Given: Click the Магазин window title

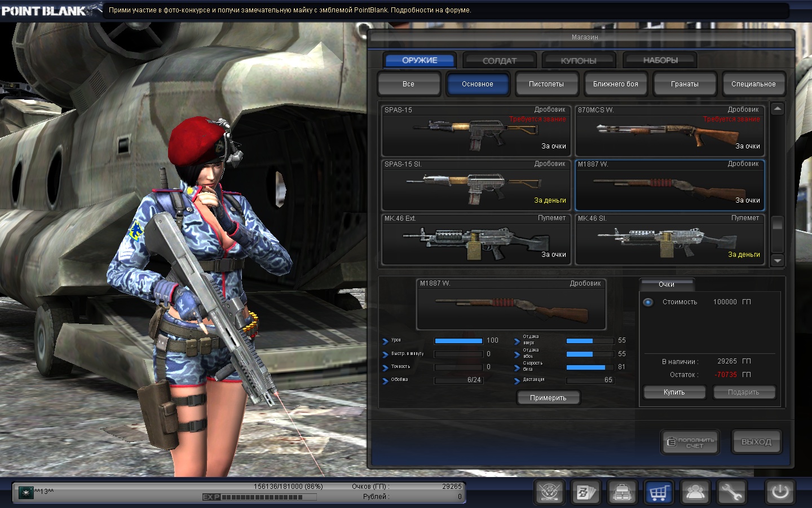Looking at the screenshot, I should [585, 37].
